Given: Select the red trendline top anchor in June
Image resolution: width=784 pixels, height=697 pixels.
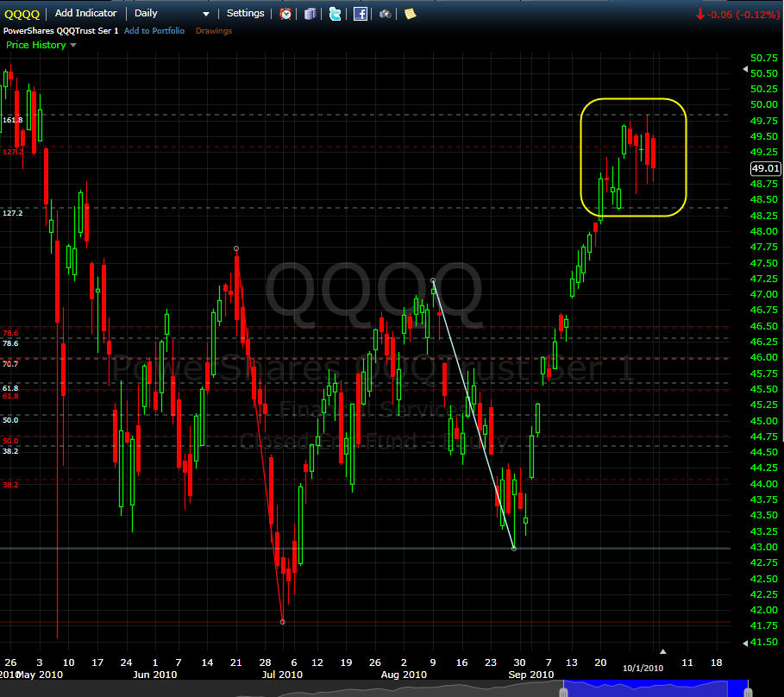Looking at the screenshot, I should [x=236, y=248].
